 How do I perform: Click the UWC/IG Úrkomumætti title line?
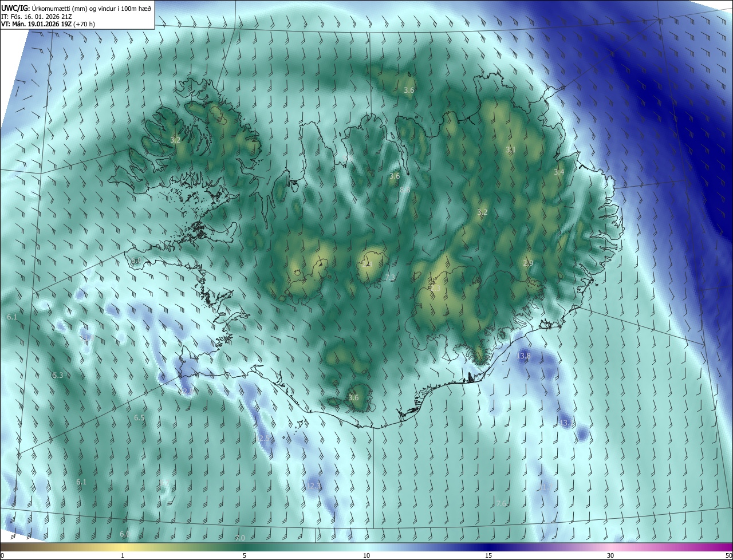[x=76, y=8]
